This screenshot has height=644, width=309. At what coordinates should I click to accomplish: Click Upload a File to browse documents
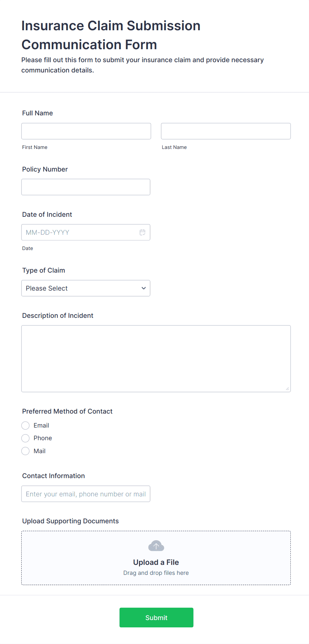156,562
